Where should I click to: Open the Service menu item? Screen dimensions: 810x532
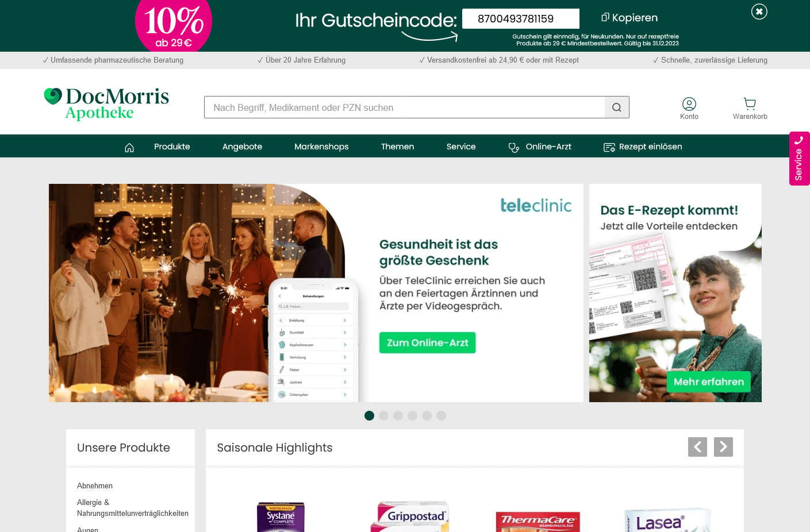pyautogui.click(x=461, y=147)
